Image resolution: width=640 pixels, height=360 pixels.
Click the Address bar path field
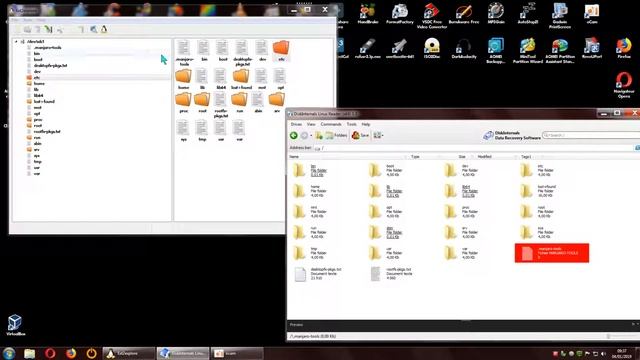point(473,148)
